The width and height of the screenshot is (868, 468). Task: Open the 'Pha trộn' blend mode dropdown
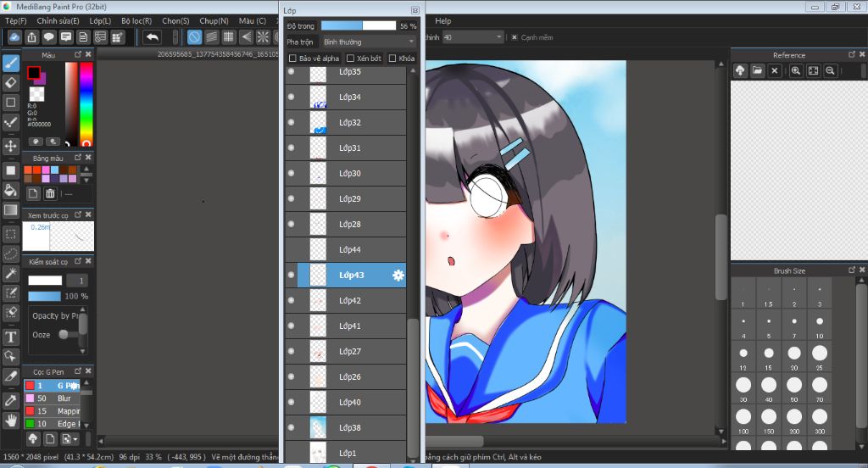[x=368, y=42]
